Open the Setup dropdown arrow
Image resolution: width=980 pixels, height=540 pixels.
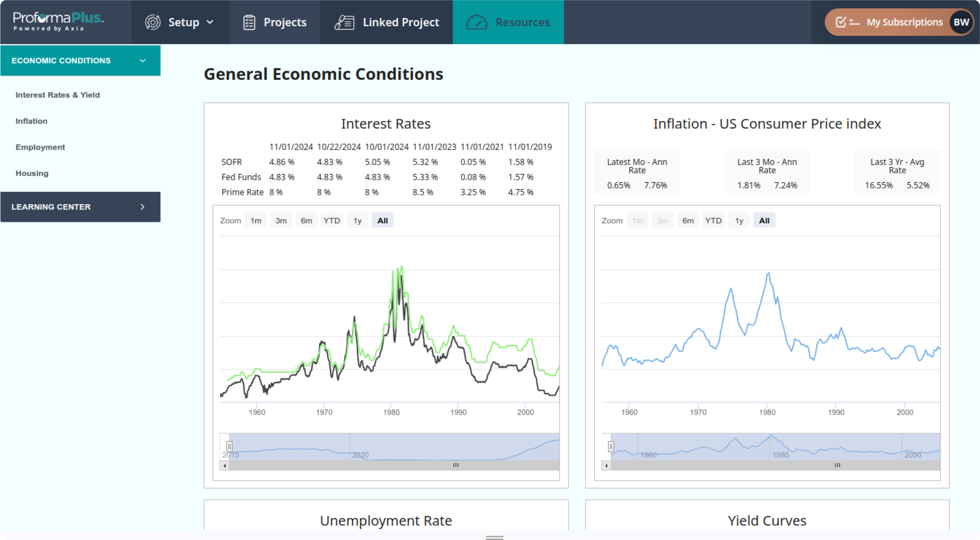(x=210, y=22)
